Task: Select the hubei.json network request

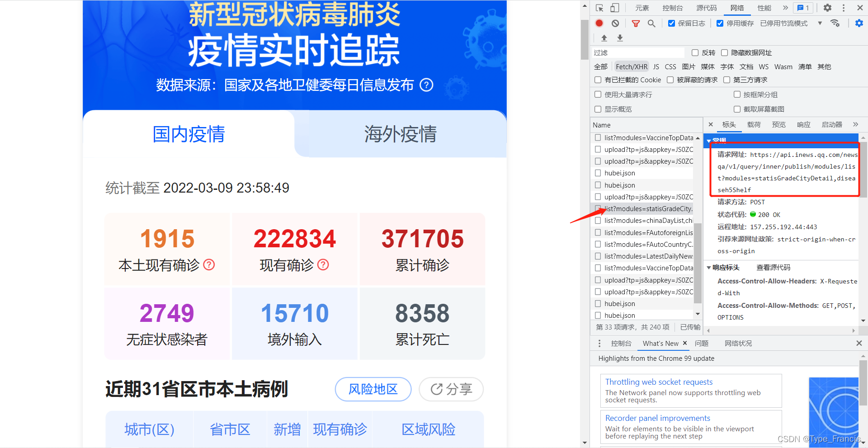Action: pyautogui.click(x=618, y=173)
